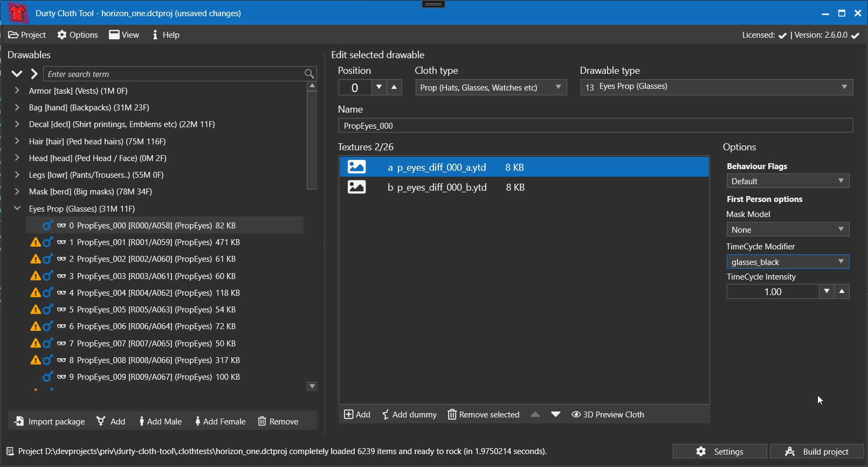Image resolution: width=868 pixels, height=467 pixels.
Task: Expand all groups with the right chevron
Action: [34, 74]
